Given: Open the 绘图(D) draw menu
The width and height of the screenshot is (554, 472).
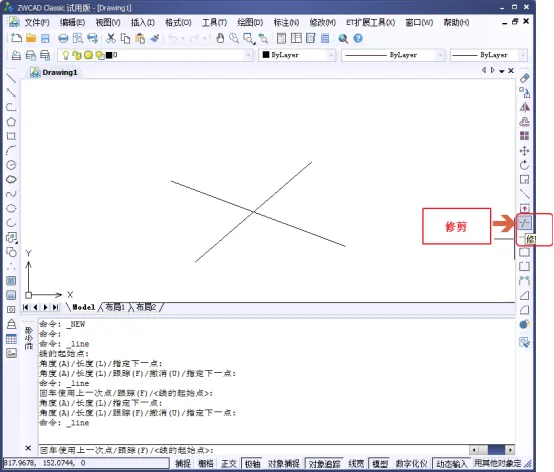Looking at the screenshot, I should pos(250,23).
